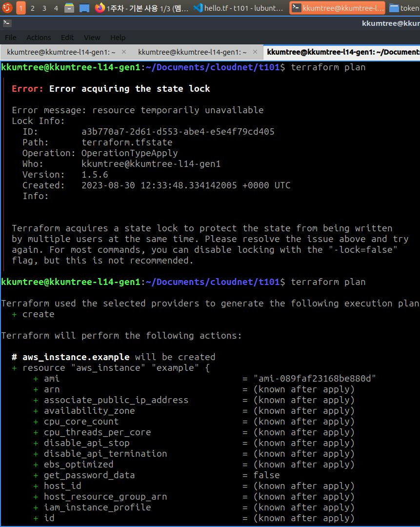This screenshot has height=527, width=420.
Task: Open the Actions menu
Action: tap(39, 37)
